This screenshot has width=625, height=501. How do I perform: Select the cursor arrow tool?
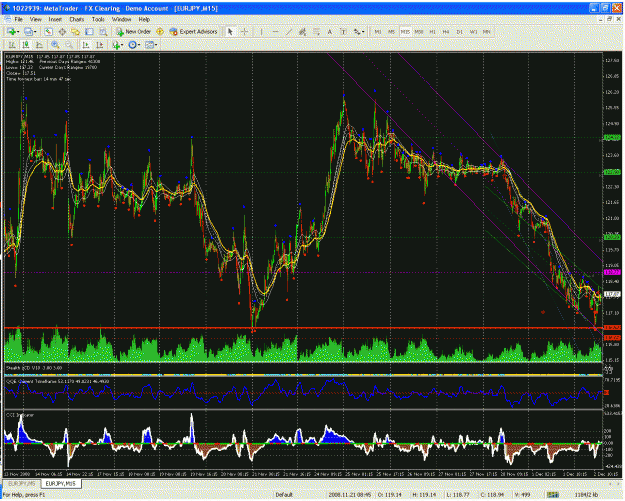pyautogui.click(x=230, y=32)
